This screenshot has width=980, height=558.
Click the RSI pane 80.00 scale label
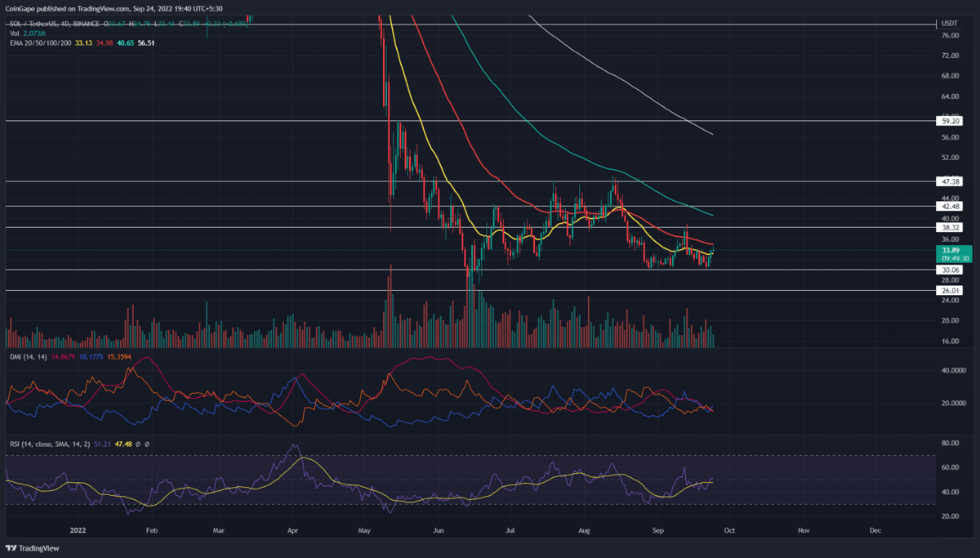(949, 444)
